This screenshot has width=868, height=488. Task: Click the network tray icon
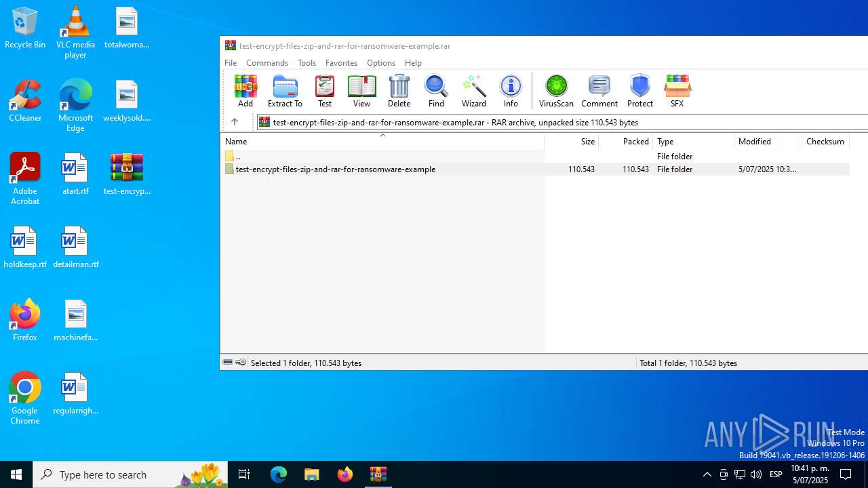(x=740, y=474)
